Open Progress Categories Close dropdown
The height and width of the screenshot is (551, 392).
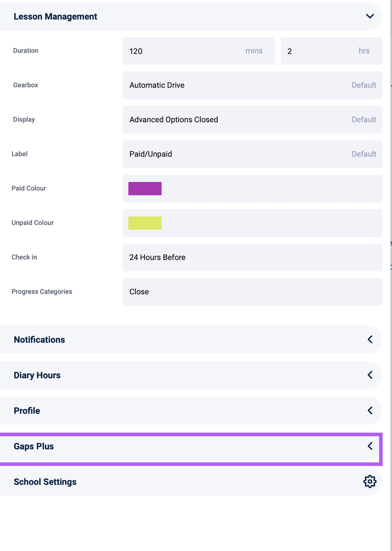pos(252,292)
